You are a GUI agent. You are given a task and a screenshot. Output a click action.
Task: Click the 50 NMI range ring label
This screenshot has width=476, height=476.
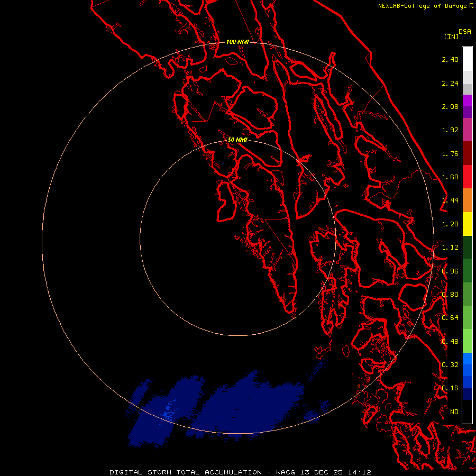pos(237,140)
